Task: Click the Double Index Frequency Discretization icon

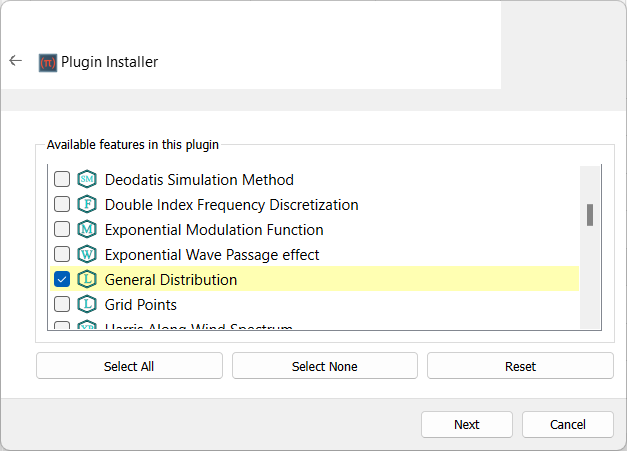Action: pos(86,205)
